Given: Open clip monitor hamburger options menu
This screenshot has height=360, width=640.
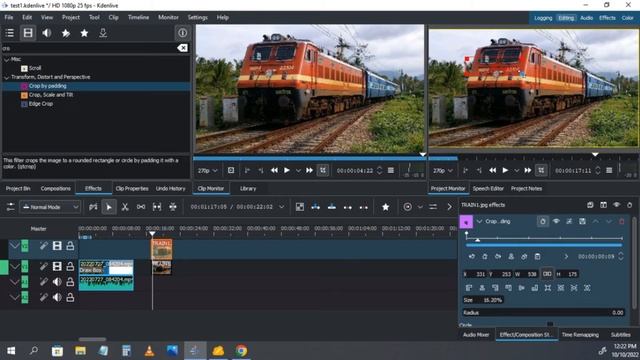Looking at the screenshot, I should (391, 170).
